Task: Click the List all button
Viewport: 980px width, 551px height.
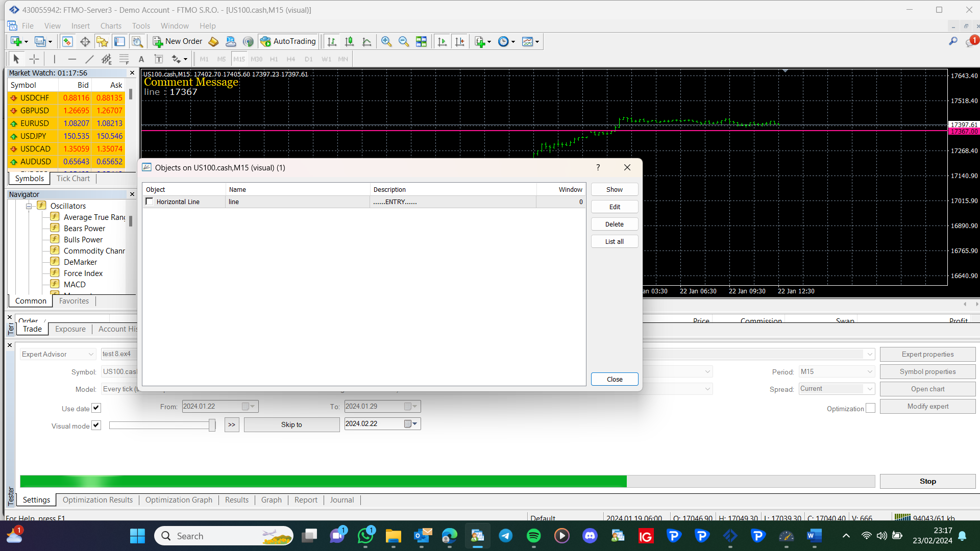Action: 615,241
